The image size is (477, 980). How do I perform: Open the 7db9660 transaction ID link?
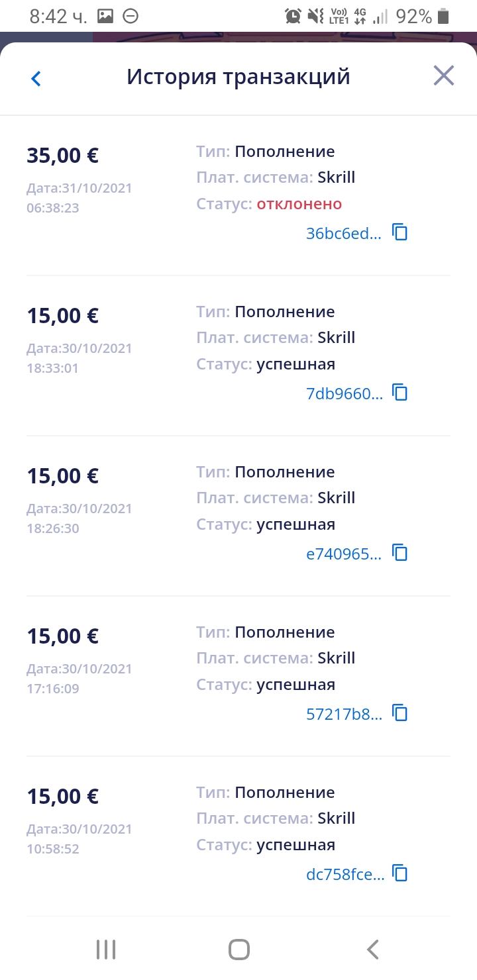click(344, 394)
